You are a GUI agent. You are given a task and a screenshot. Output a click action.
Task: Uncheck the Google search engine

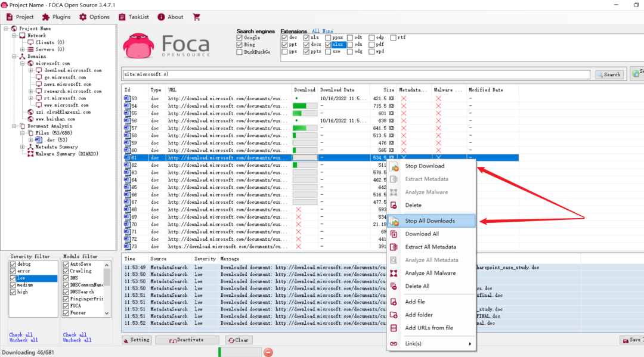click(240, 38)
